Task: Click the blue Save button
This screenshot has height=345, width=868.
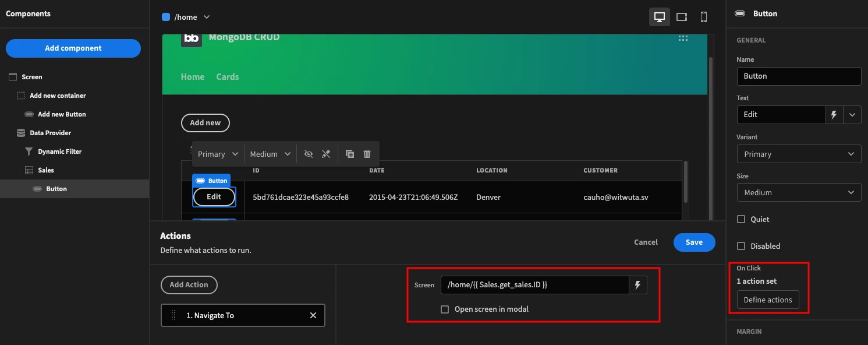Action: (694, 242)
